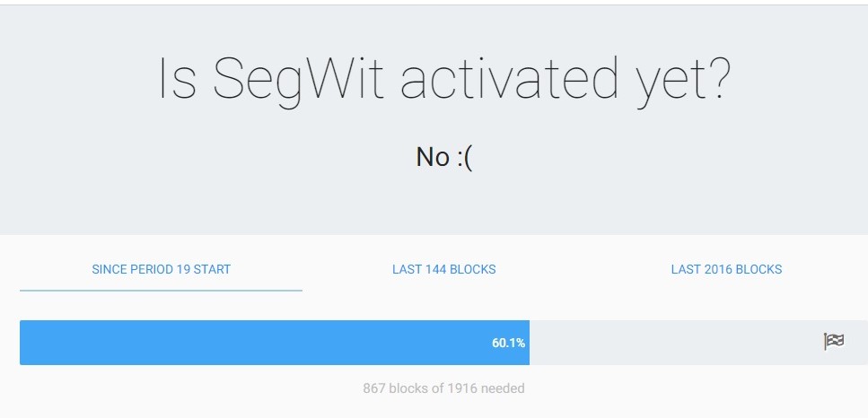
Task: Click the number 867 below the bar
Action: coord(374,388)
